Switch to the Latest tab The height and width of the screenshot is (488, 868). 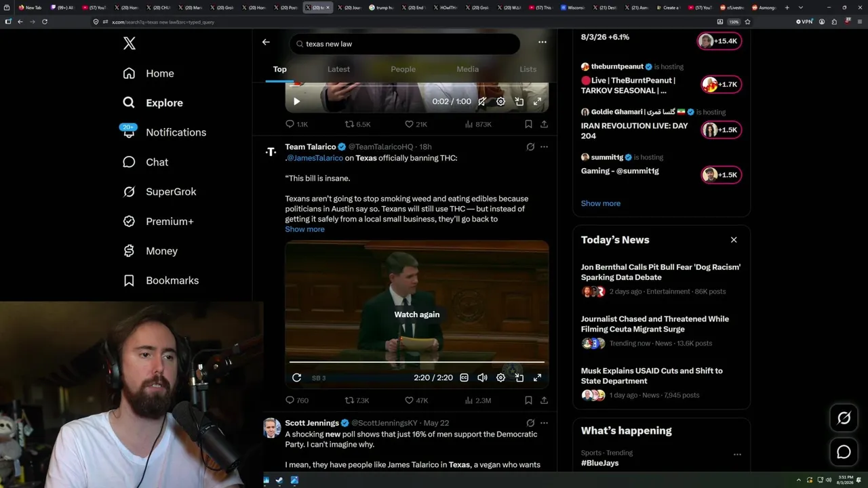338,69
